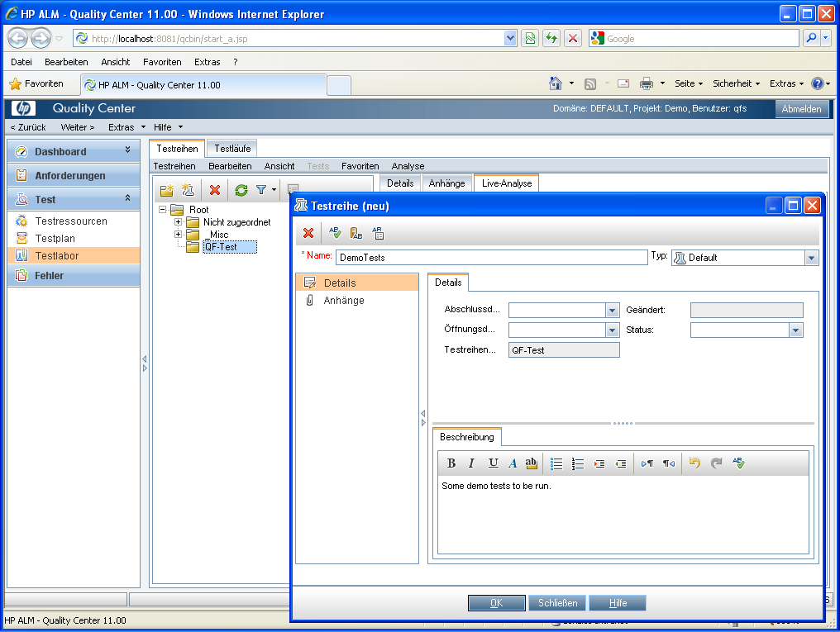
Task: Click into the Beschreibung text area
Action: click(623, 515)
